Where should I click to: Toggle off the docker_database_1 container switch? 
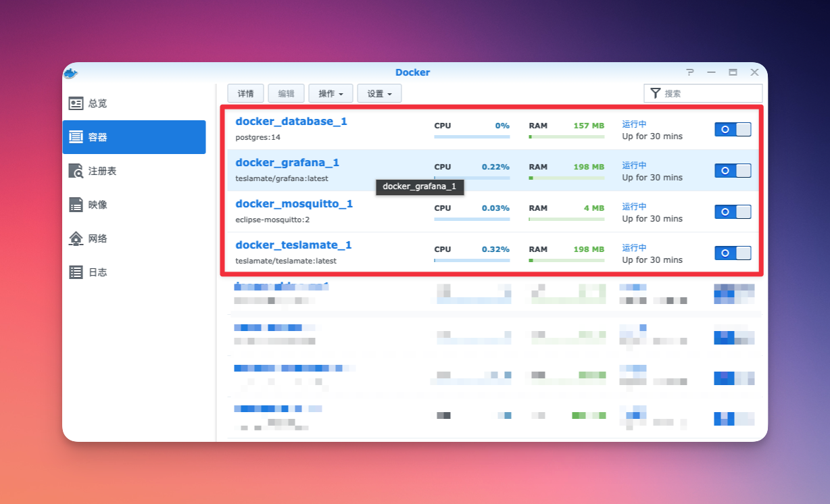coord(733,129)
